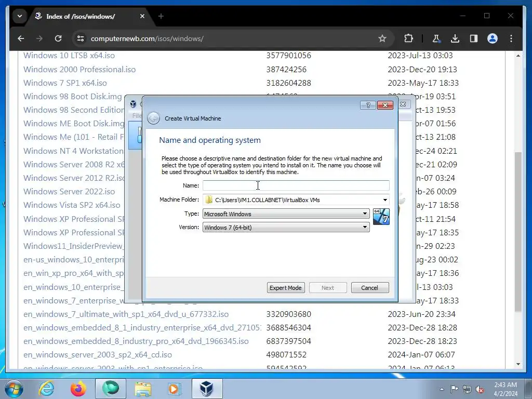Image resolution: width=532 pixels, height=399 pixels.
Task: Click the back arrow in Create Virtual Machine wizard
Action: (x=153, y=118)
